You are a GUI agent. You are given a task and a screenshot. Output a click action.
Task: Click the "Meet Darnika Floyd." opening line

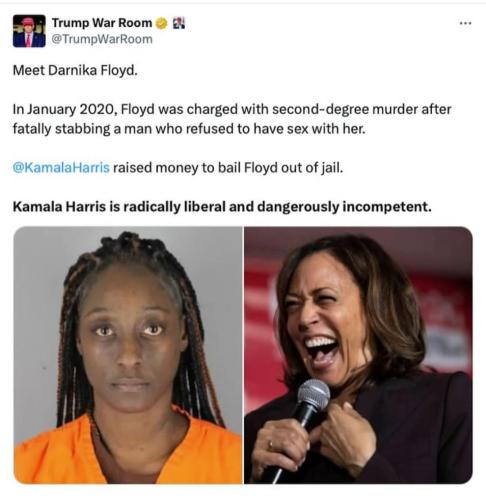75,70
